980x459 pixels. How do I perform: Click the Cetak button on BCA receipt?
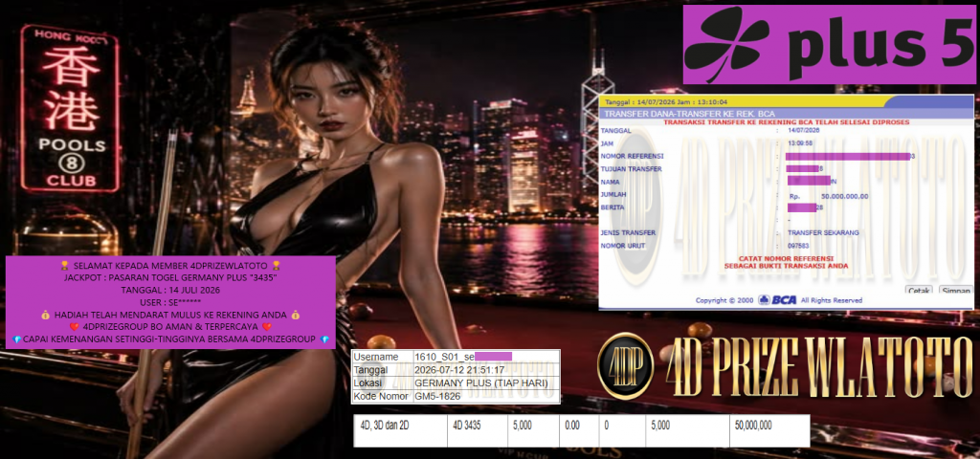[x=919, y=291]
